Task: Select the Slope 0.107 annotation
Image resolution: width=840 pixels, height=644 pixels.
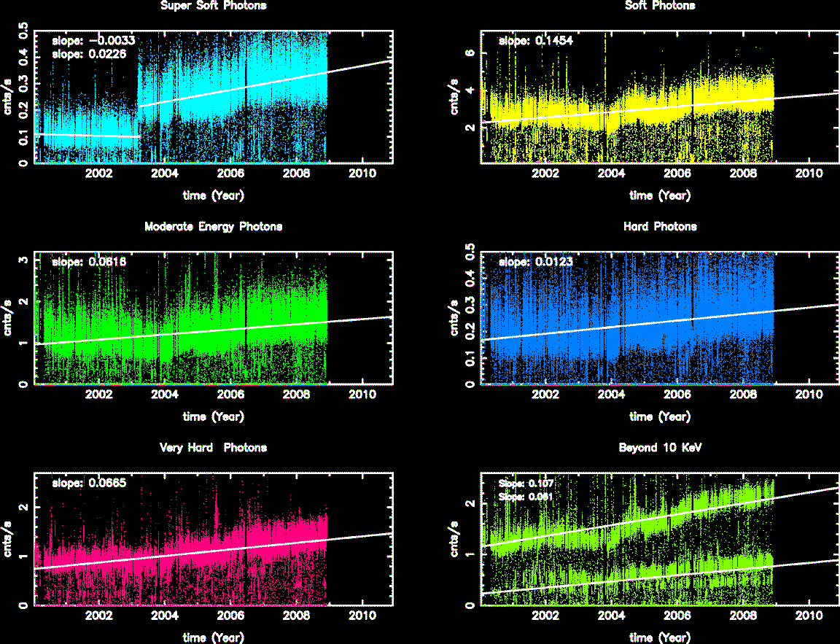Action: 525,484
